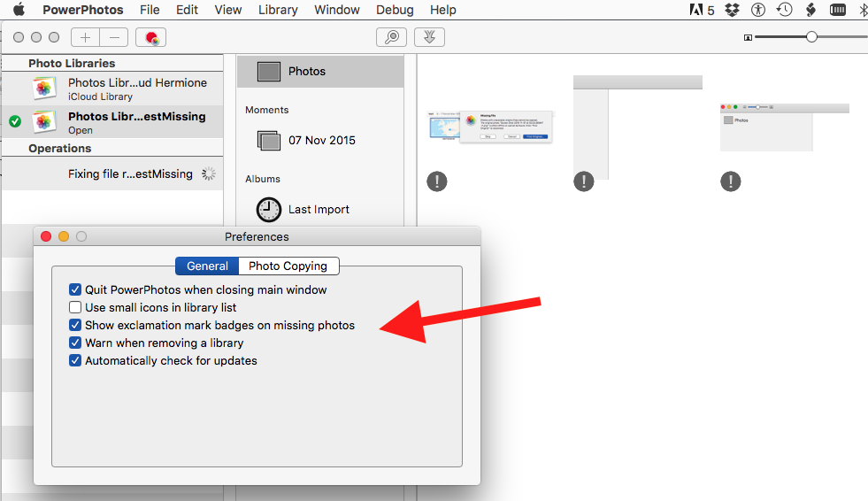This screenshot has width=868, height=501.
Task: Click the Photos album gray icon
Action: point(269,72)
